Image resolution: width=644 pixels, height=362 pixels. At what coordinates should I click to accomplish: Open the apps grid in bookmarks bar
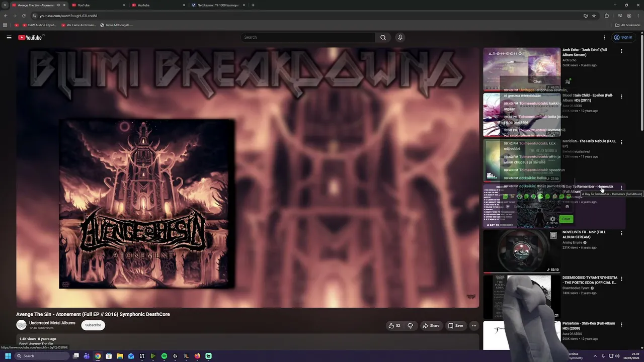coord(5,25)
